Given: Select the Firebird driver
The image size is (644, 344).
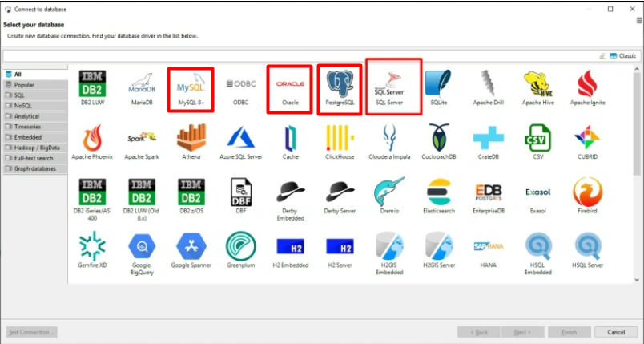Looking at the screenshot, I should click(587, 196).
